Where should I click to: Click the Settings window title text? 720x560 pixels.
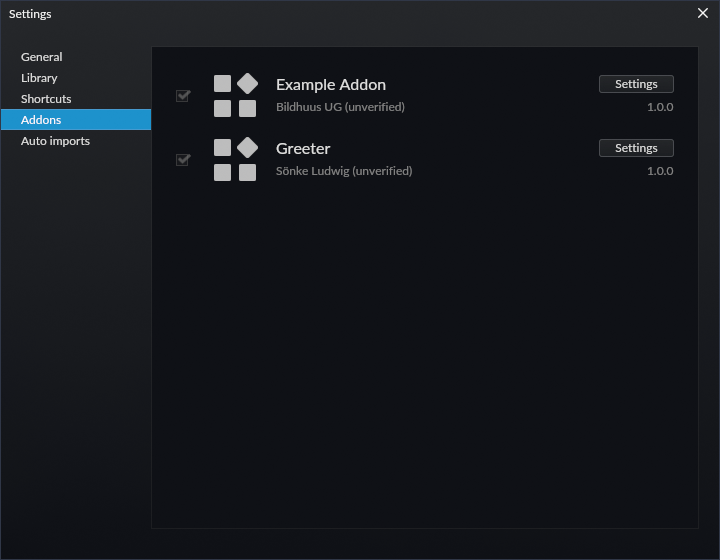coord(30,14)
